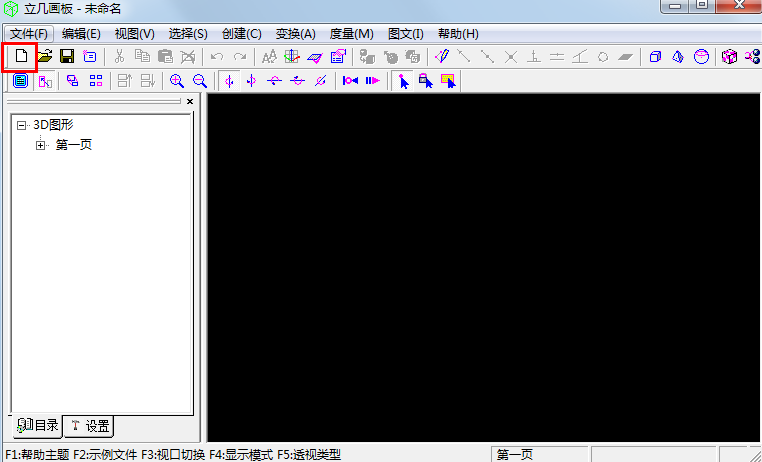The height and width of the screenshot is (462, 762).
Task: Expand the 第一页 tree node
Action: 41,145
